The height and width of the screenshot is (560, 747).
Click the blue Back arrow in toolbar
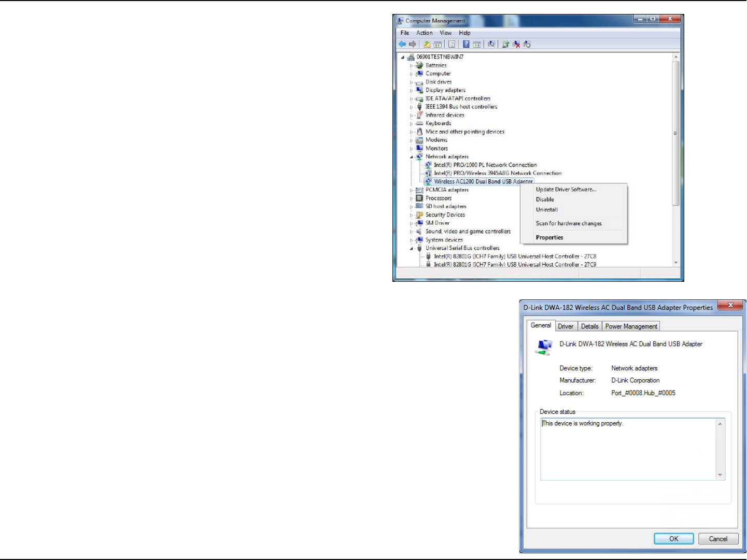(402, 45)
